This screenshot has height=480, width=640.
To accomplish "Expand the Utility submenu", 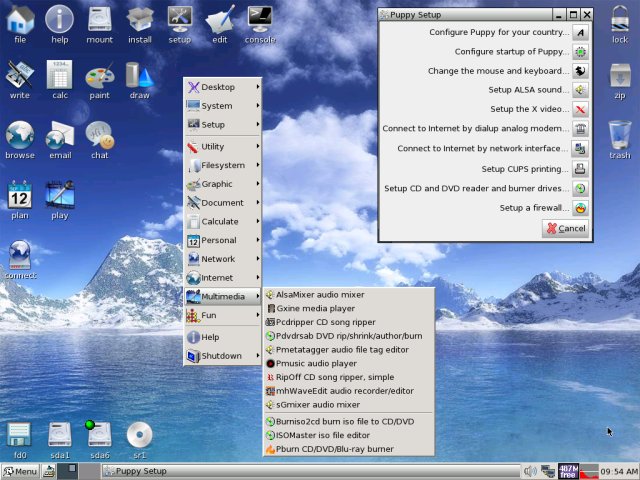I will 223,147.
